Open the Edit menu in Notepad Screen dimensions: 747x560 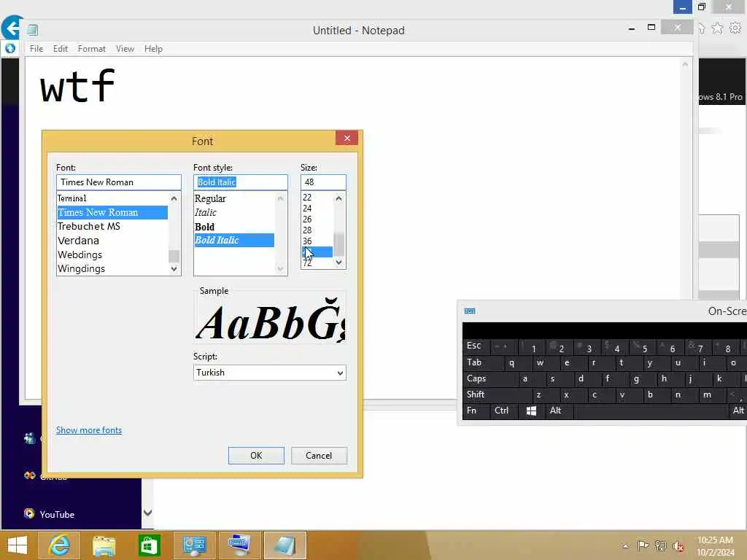point(61,49)
